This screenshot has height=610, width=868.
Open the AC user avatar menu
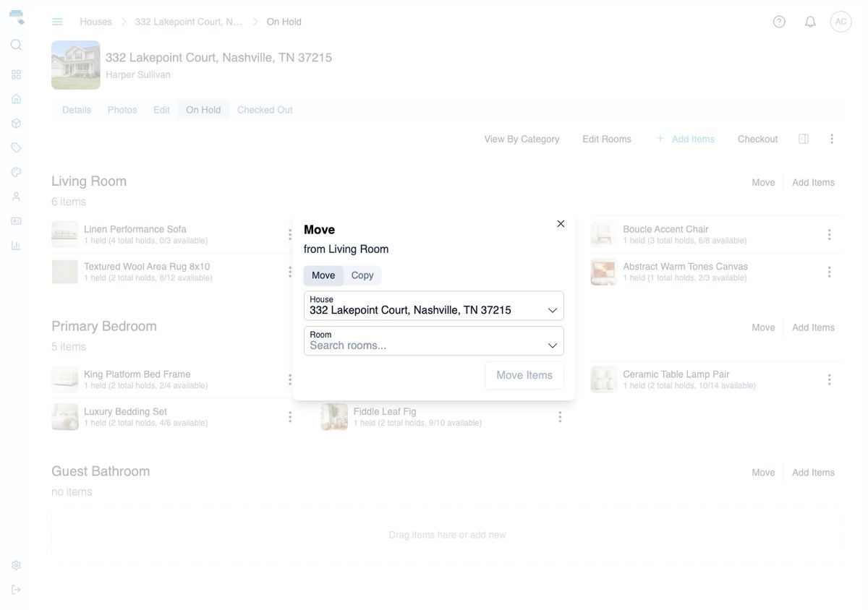pos(841,22)
